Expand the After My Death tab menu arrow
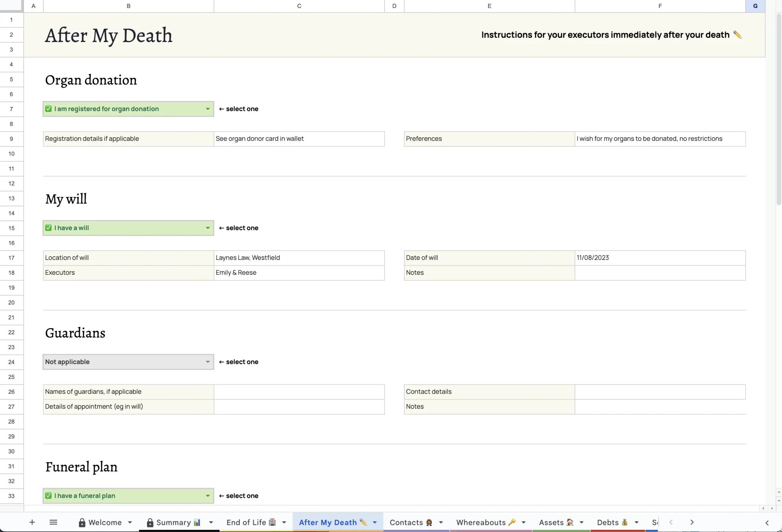This screenshot has height=532, width=782. pyautogui.click(x=375, y=522)
